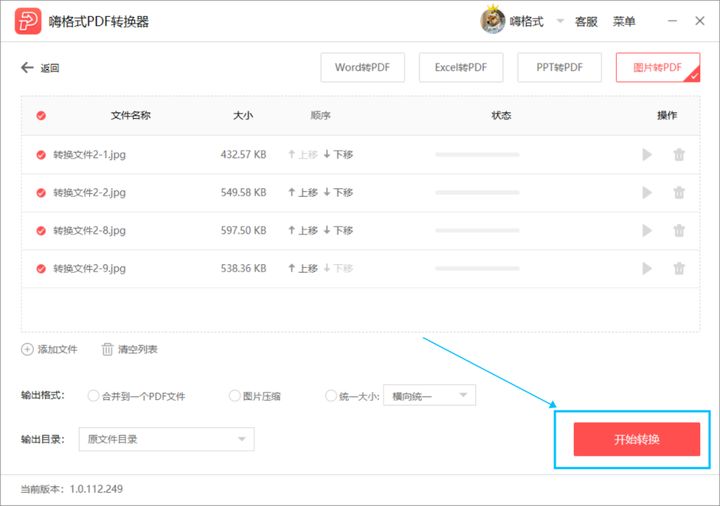Select file name 转换文件2-2.jpg

coord(90,192)
